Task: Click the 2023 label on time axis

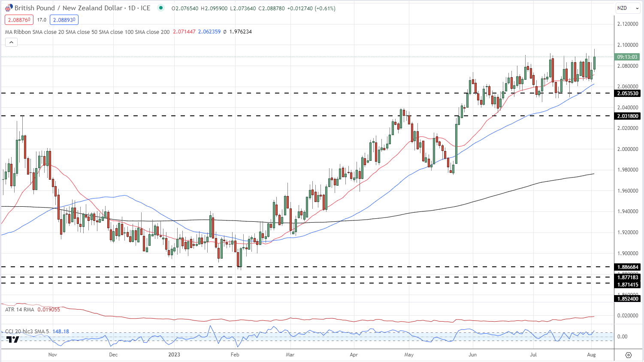Action: (174, 355)
